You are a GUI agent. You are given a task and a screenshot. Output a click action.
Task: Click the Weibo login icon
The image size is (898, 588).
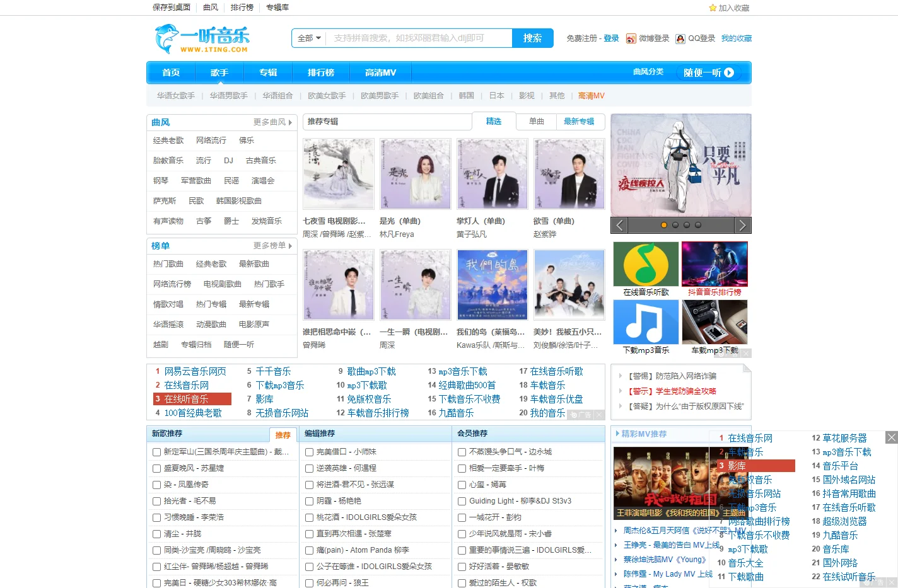coord(631,38)
